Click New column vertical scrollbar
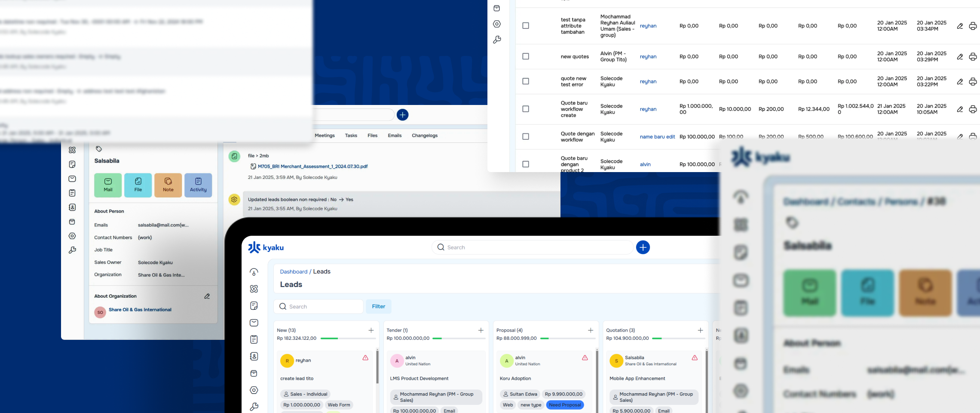Viewport: 980px width, 413px height. pyautogui.click(x=377, y=367)
